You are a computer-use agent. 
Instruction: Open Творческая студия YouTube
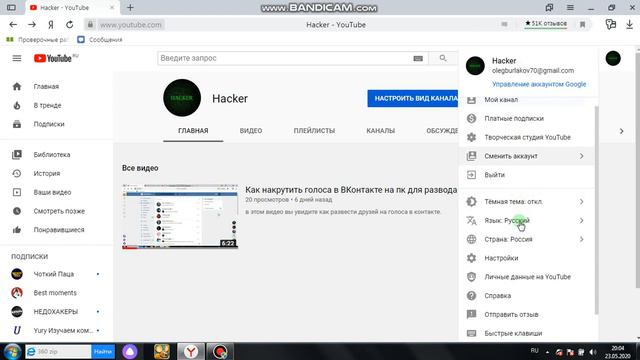527,137
